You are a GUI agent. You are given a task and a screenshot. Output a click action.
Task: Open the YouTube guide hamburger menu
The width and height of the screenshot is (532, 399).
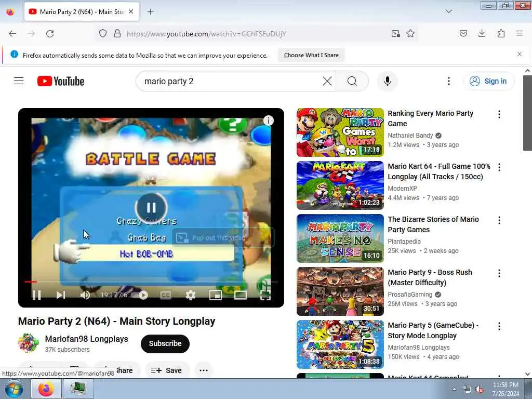(19, 81)
